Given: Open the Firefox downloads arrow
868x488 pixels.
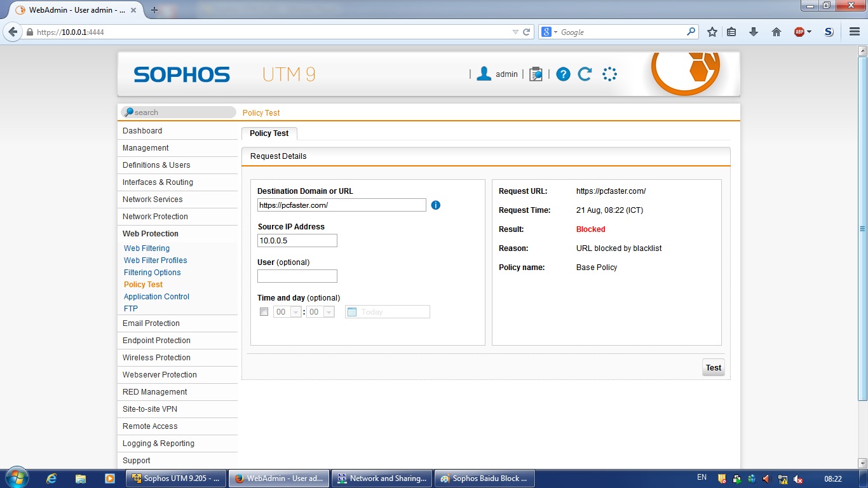Looking at the screenshot, I should (754, 32).
